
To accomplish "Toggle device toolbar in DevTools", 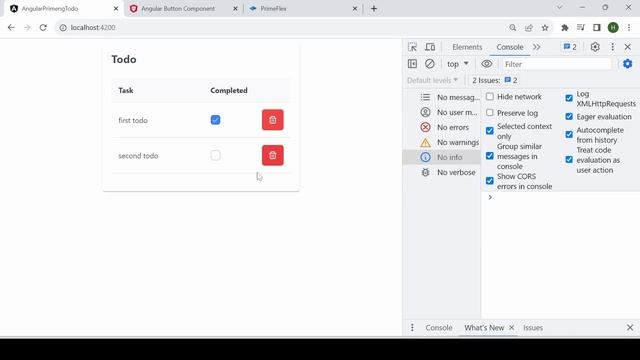I will pos(430,47).
